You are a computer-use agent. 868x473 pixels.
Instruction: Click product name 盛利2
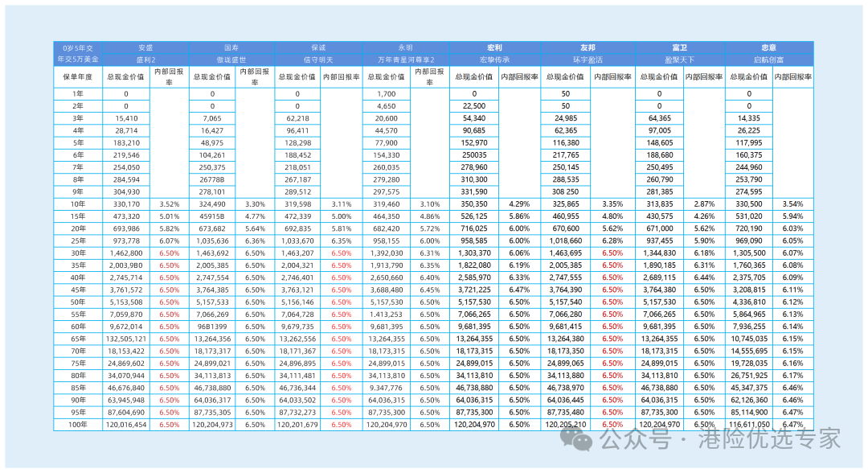point(145,60)
